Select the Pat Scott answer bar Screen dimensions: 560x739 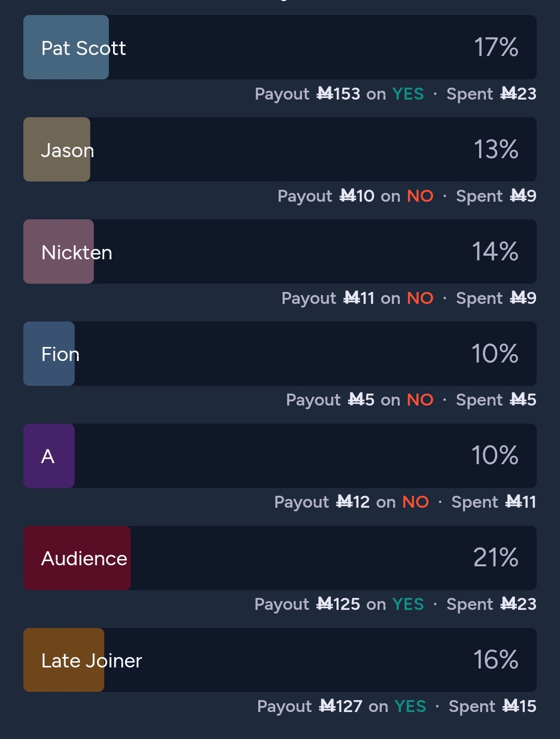click(x=280, y=47)
